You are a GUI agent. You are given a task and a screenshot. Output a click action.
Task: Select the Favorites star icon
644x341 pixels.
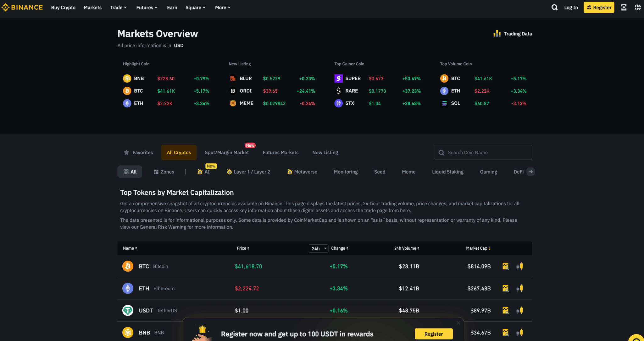[126, 152]
